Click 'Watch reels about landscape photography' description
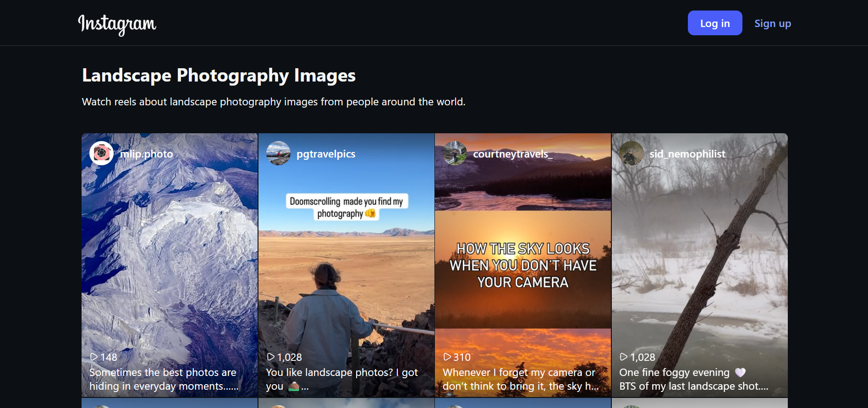The height and width of the screenshot is (408, 868). tap(274, 102)
